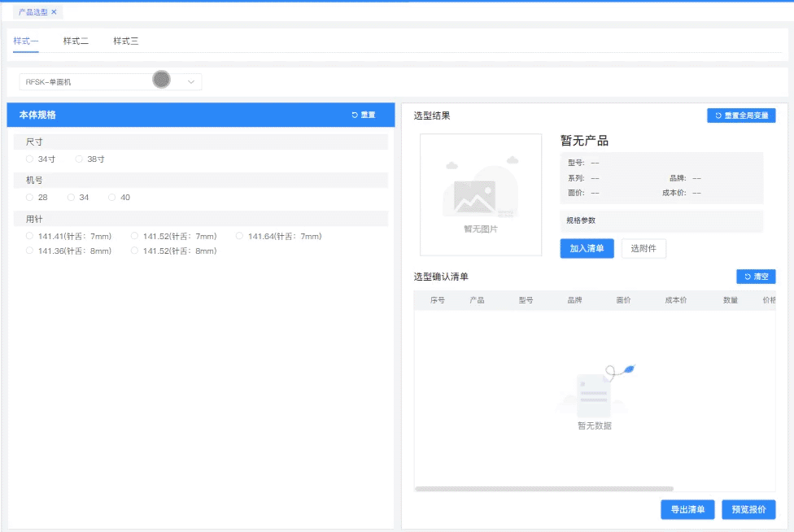Select needle 141.64(针舌: 7mm)

click(x=278, y=236)
